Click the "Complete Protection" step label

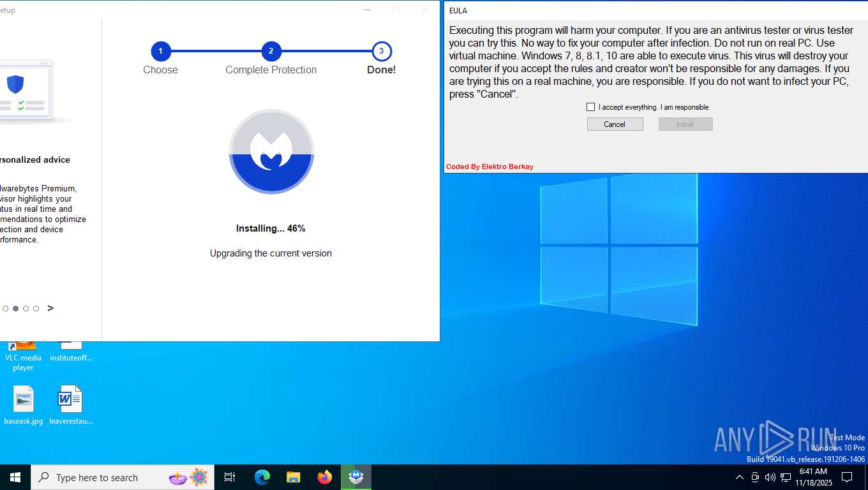[271, 70]
